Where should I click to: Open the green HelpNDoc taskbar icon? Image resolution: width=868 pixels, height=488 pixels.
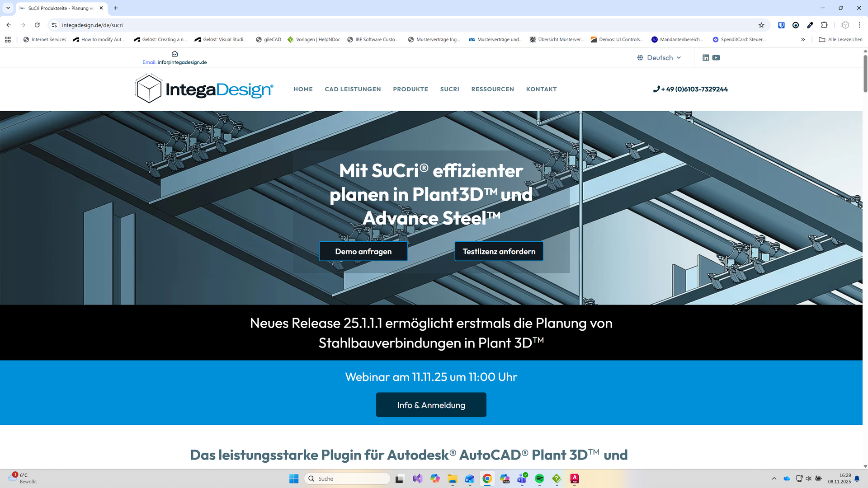pyautogui.click(x=557, y=479)
